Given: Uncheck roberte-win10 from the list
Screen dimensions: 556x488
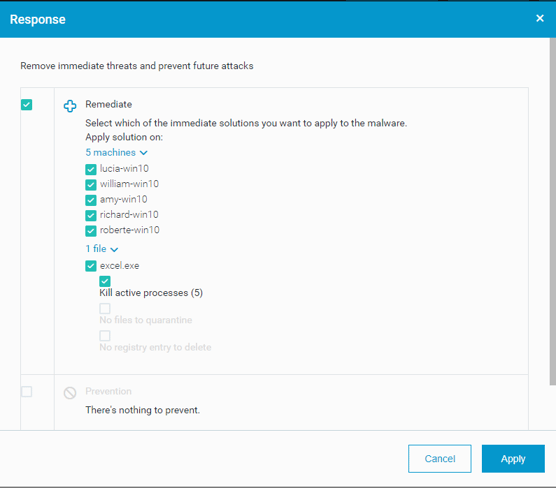Looking at the screenshot, I should 91,231.
